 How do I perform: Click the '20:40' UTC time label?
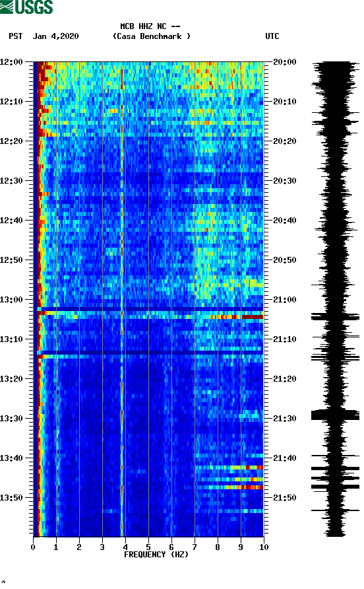click(285, 221)
